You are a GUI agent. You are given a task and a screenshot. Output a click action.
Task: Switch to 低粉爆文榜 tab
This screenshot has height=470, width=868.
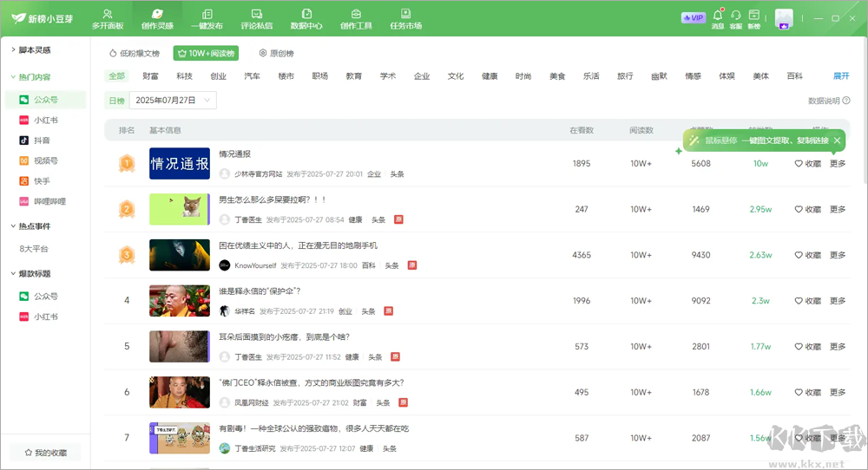[135, 54]
